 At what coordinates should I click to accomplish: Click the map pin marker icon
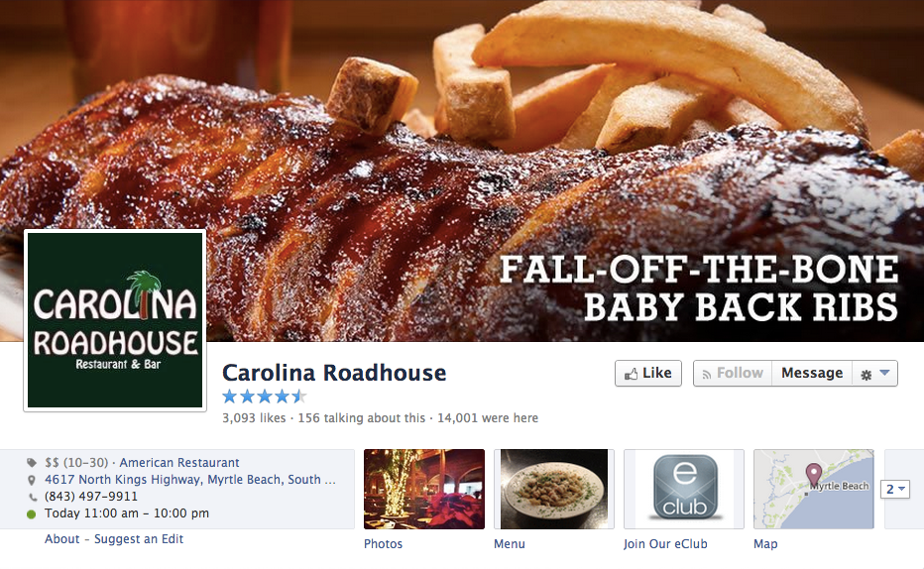(x=814, y=474)
